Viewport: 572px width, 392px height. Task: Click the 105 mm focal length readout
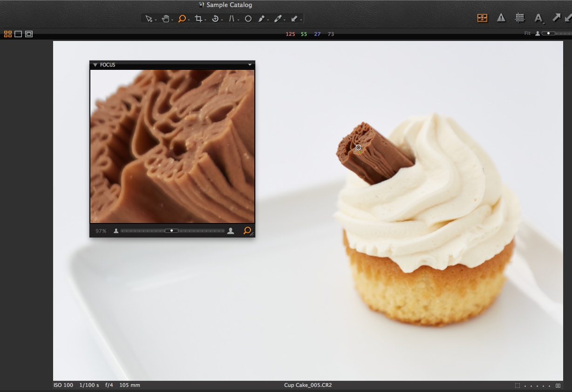[x=129, y=385]
